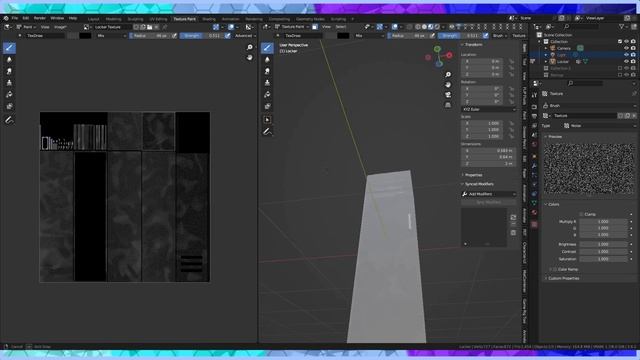Open the File menu
This screenshot has width=640, height=360.
[x=15, y=18]
